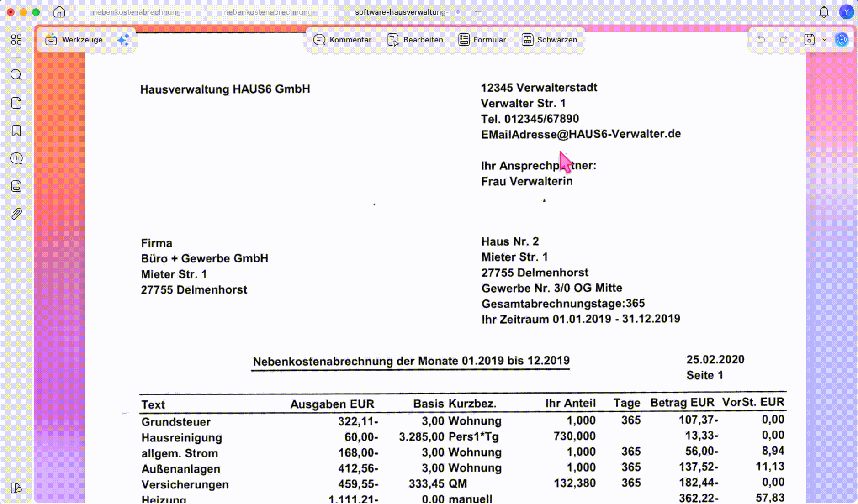Open the pages panel icon
858x504 pixels.
click(16, 103)
